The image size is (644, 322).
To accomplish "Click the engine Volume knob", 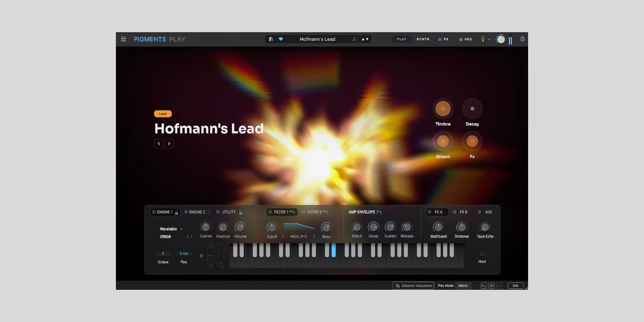I will [x=240, y=227].
